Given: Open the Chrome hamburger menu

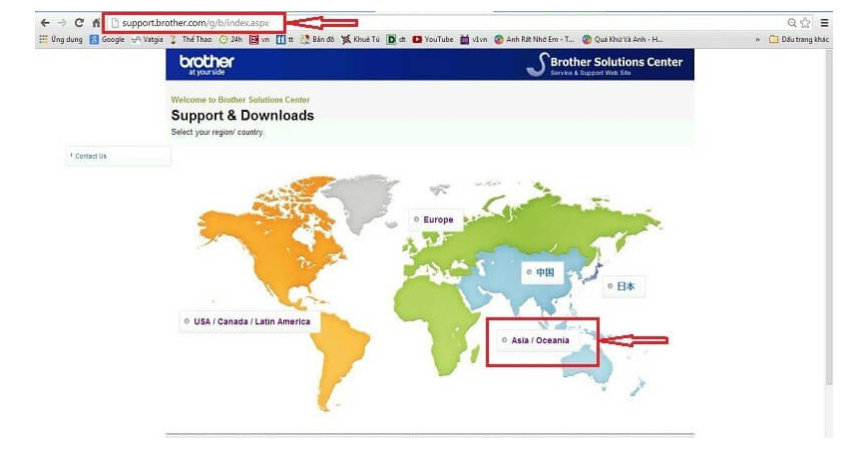Looking at the screenshot, I should [824, 23].
